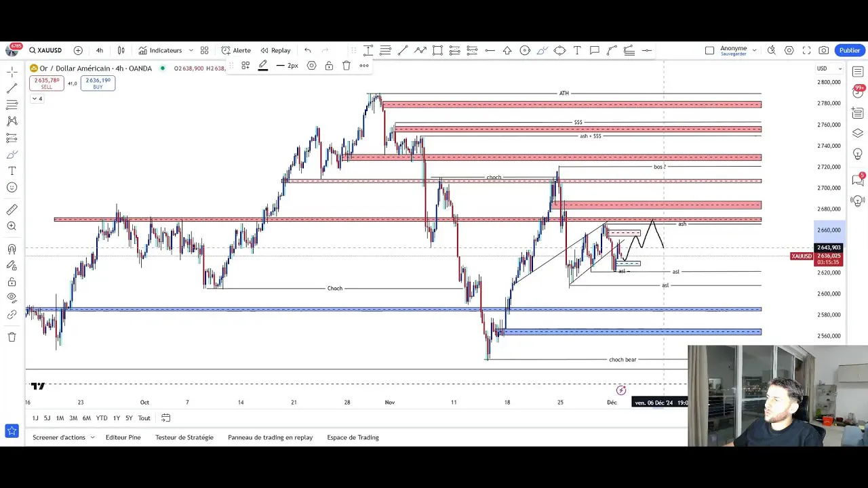
Task: Select the brush tool in left sidebar
Action: 12,155
